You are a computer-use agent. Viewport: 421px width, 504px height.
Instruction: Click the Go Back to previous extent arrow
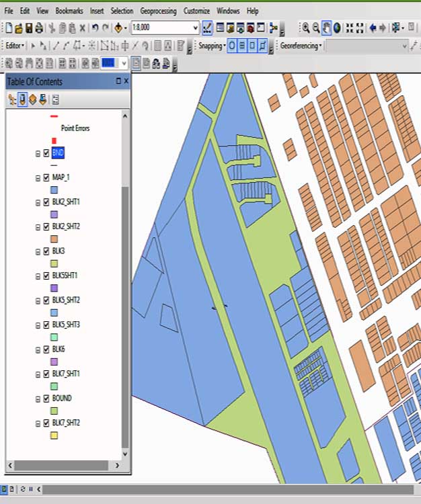click(372, 28)
